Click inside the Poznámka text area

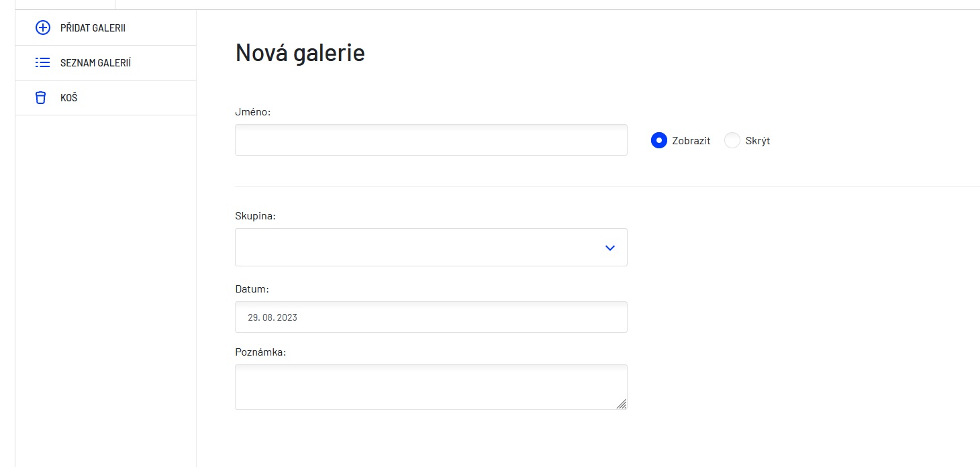431,387
